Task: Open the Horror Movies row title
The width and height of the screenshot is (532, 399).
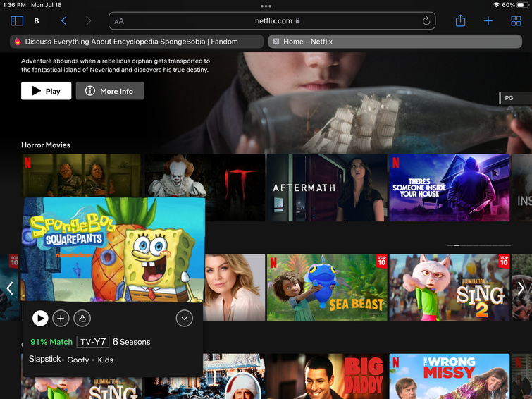Action: 46,145
